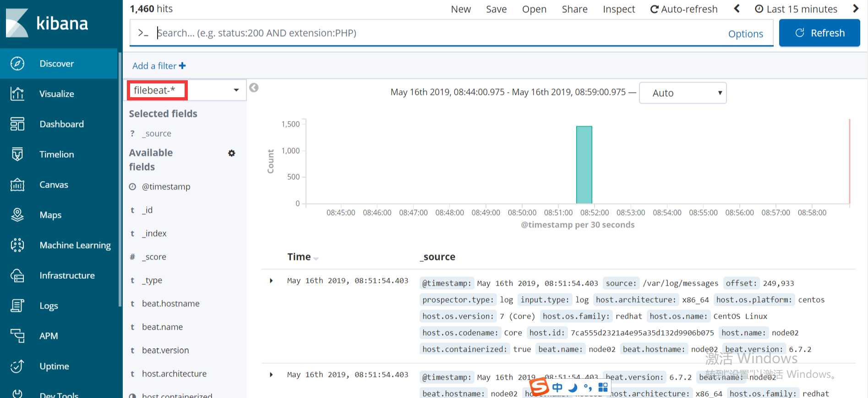Open the Auto interval dropdown
The image size is (868, 398).
pyautogui.click(x=682, y=93)
